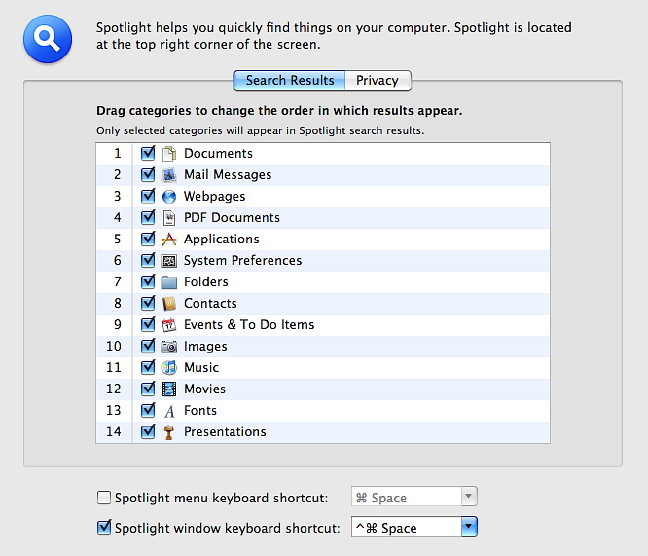Screen dimensions: 648x556
Task: Switch to the Privacy tab
Action: point(378,80)
